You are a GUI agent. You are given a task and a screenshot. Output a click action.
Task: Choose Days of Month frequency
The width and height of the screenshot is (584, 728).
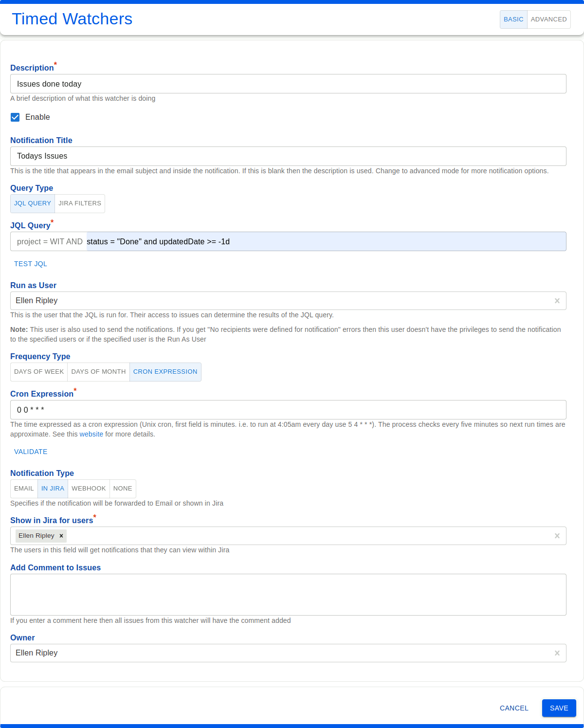(x=98, y=372)
